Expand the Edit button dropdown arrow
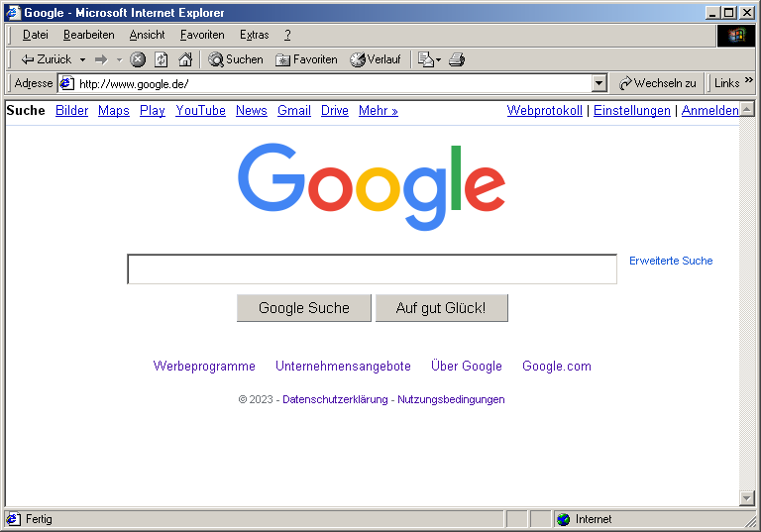This screenshot has width=761, height=532. pos(439,59)
